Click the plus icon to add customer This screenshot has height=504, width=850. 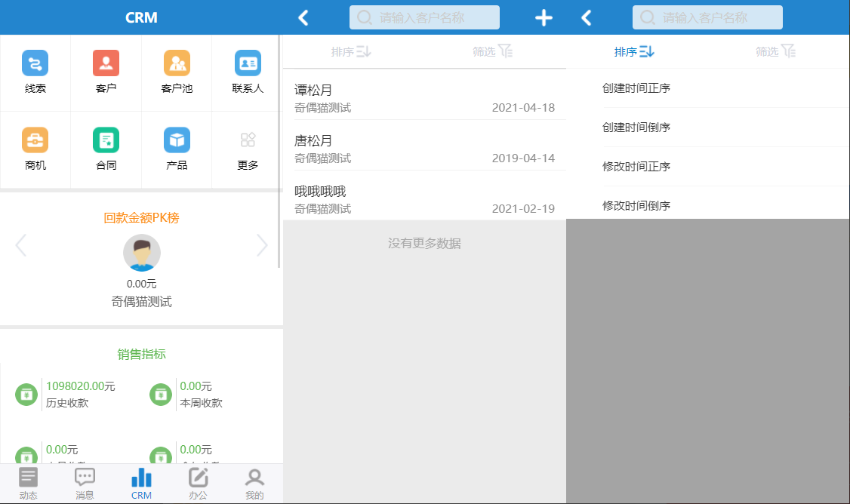[544, 18]
